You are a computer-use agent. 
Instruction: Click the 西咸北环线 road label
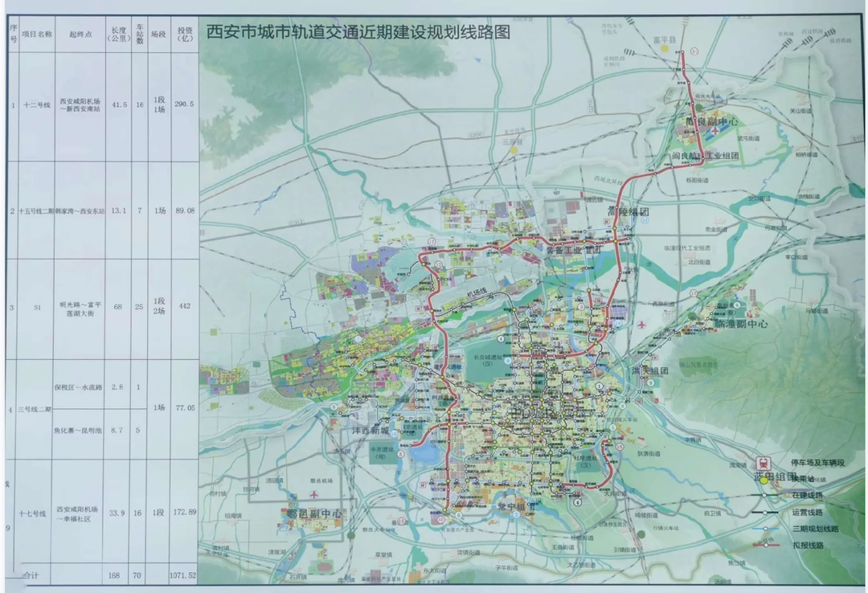click(x=608, y=179)
